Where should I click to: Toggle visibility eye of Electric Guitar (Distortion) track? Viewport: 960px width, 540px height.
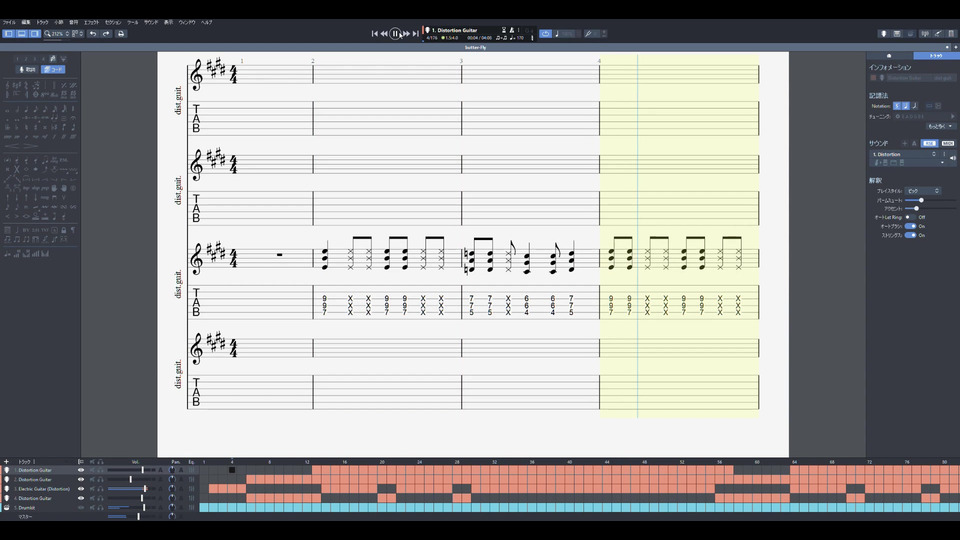pos(81,489)
